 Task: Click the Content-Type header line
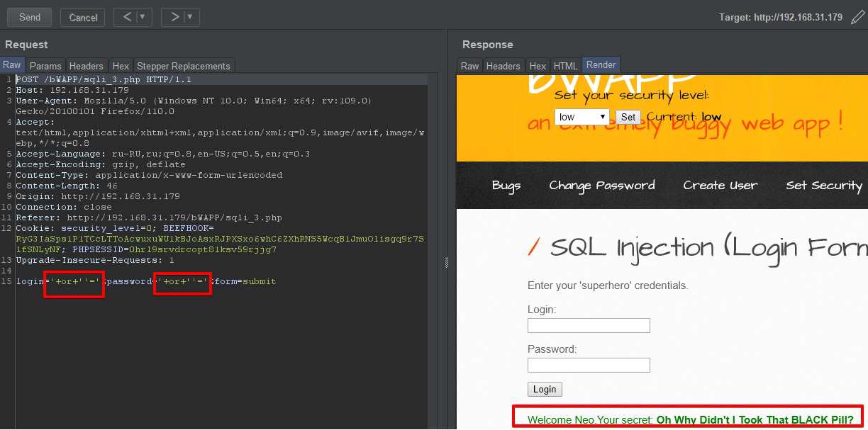click(149, 175)
